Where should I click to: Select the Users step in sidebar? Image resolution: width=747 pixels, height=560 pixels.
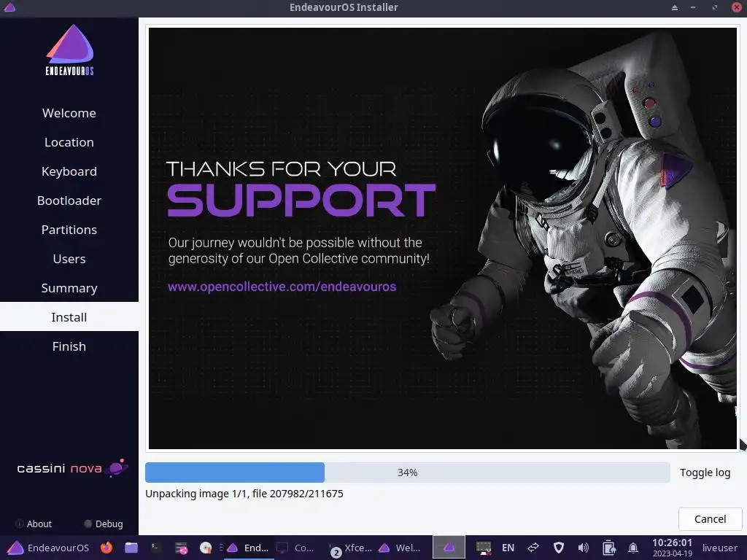pyautogui.click(x=69, y=259)
